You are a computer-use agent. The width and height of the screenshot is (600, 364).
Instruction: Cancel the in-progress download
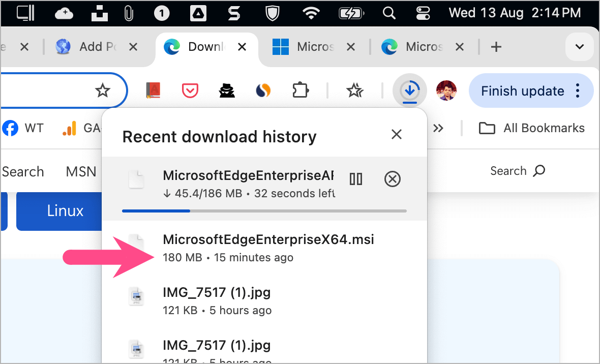point(392,179)
